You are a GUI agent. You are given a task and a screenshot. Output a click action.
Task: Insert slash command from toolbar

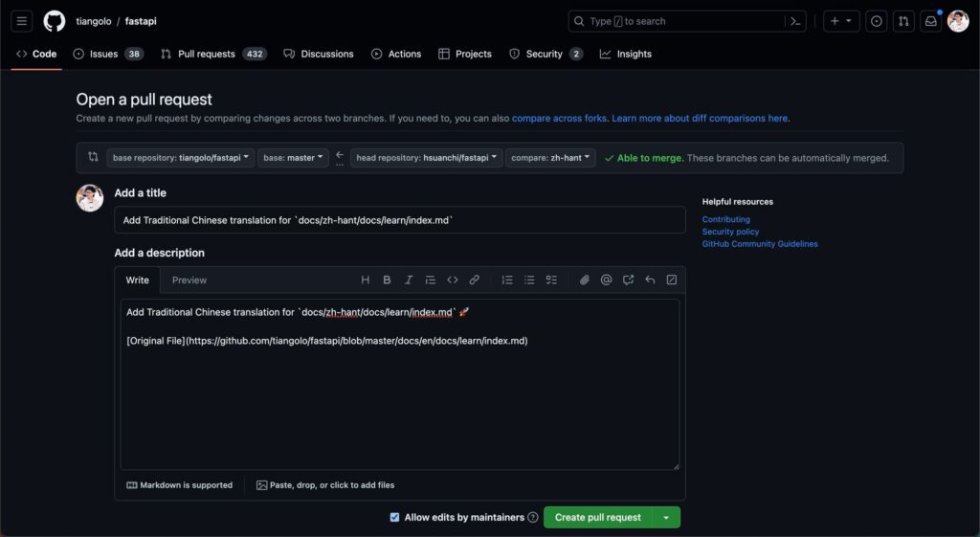(672, 280)
